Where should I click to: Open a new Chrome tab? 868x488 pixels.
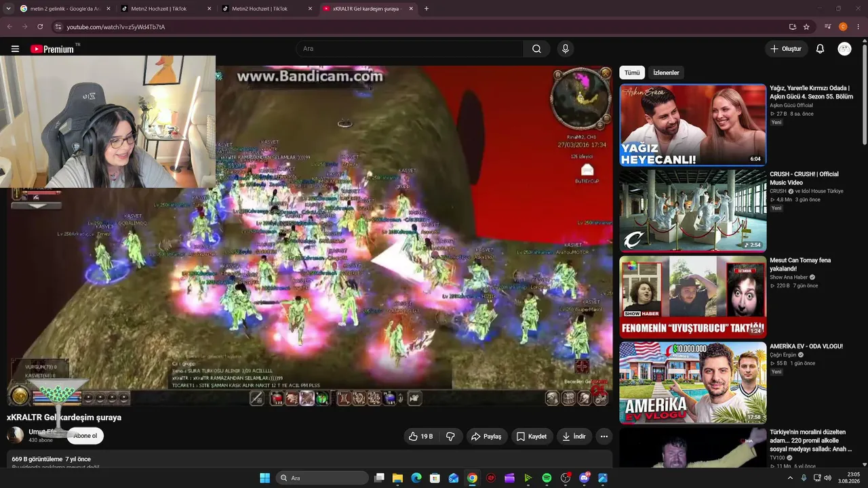[427, 9]
